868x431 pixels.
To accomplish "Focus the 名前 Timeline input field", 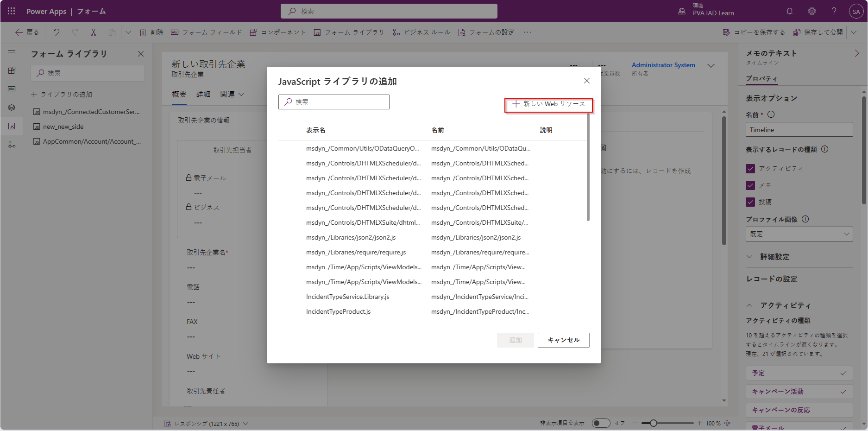I will [x=799, y=130].
